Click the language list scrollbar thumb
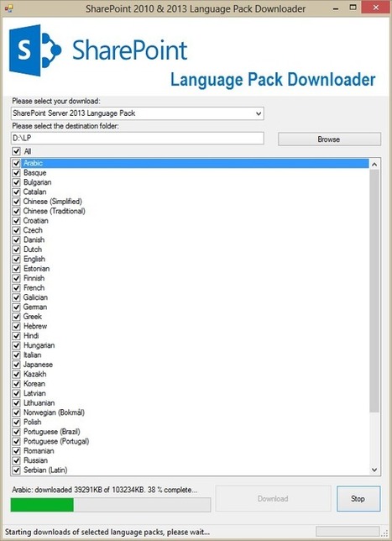This screenshot has width=392, height=541. point(374,291)
